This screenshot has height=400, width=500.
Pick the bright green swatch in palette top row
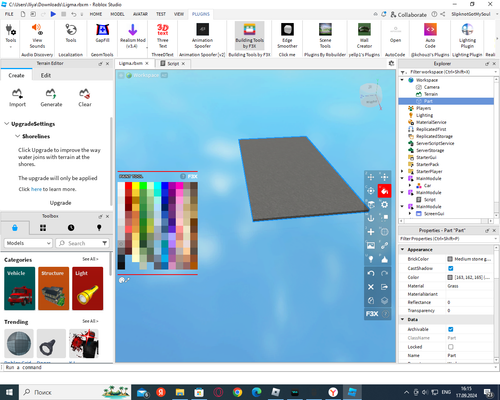pyautogui.click(x=143, y=185)
